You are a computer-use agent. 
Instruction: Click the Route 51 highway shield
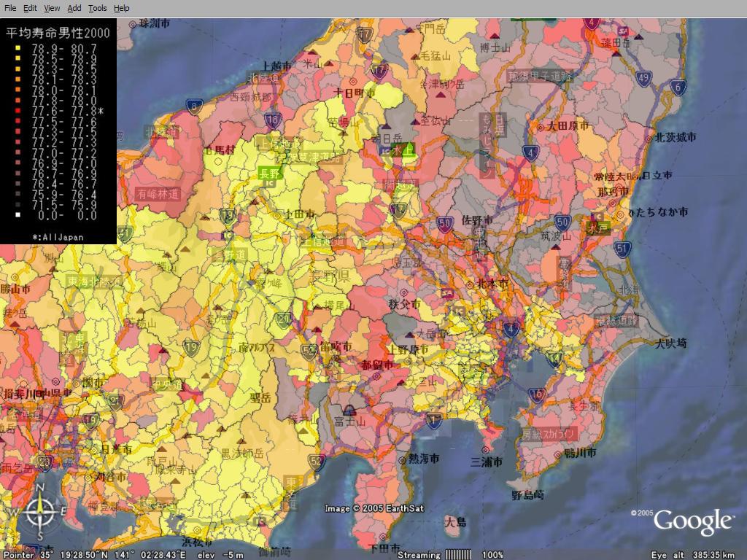(x=622, y=249)
